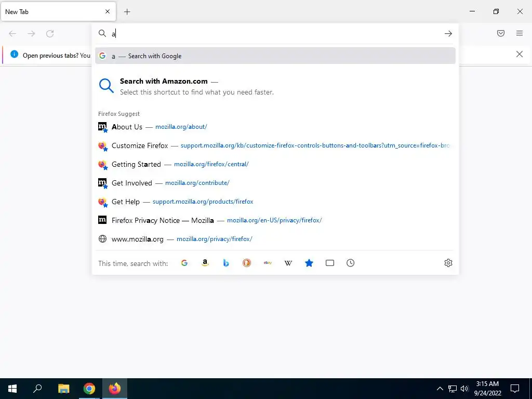This screenshot has width=532, height=399.
Task: Open the Firefox application menu
Action: point(520,33)
